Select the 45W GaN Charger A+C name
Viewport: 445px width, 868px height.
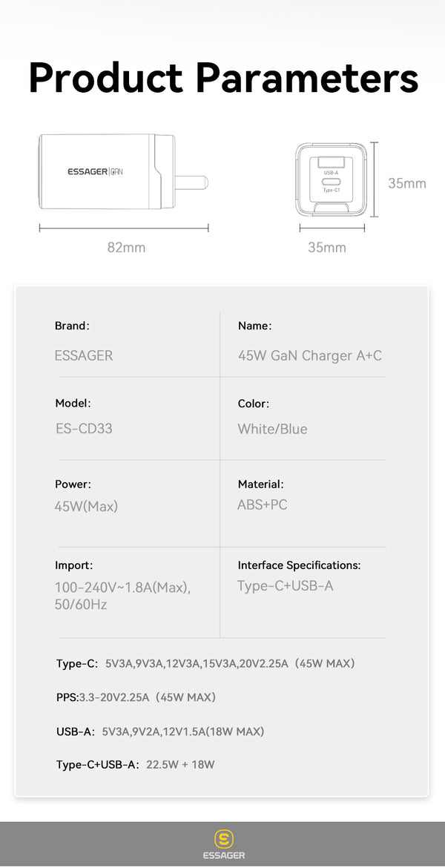coord(310,355)
